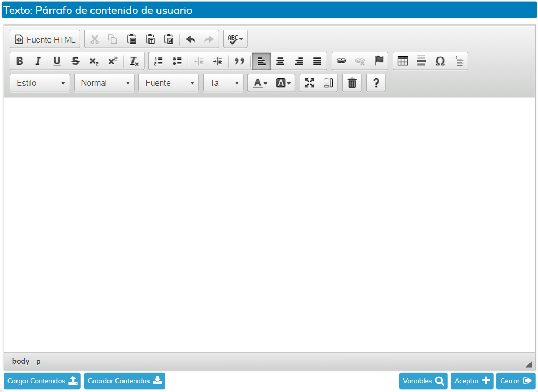Viewport: 538px width, 392px height.
Task: Open the Fuente font dropdown
Action: coord(169,83)
